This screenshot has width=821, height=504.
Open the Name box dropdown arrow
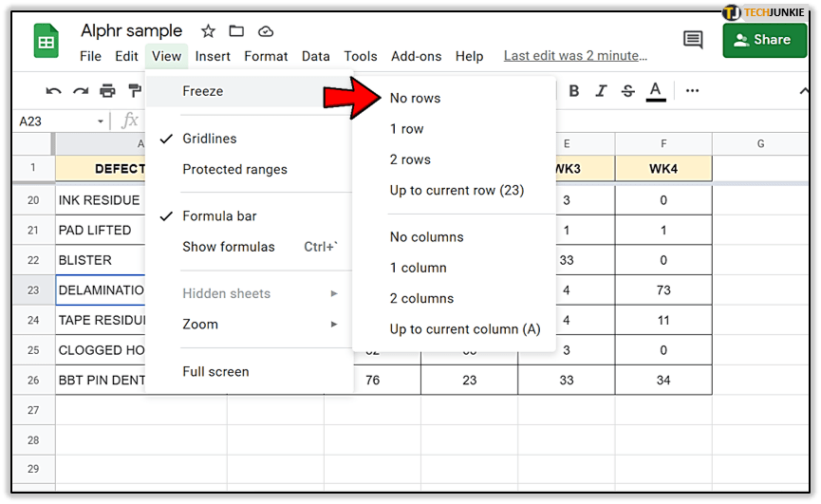[101, 121]
